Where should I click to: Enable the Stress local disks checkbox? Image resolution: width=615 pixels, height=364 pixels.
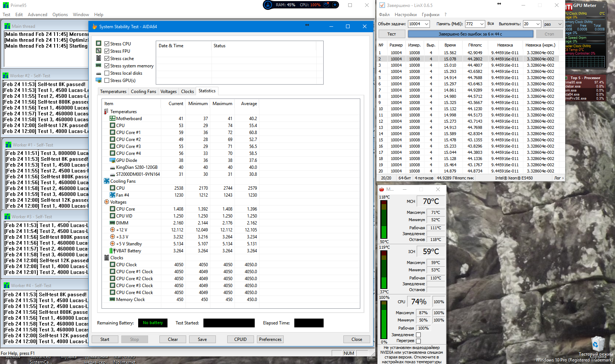click(x=107, y=73)
